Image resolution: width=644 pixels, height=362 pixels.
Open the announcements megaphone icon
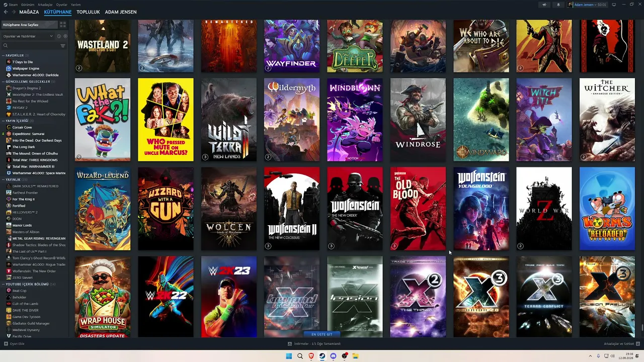click(x=544, y=5)
